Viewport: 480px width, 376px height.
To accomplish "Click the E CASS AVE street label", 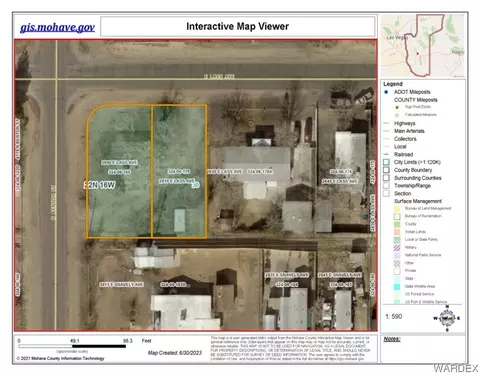I will [x=219, y=77].
